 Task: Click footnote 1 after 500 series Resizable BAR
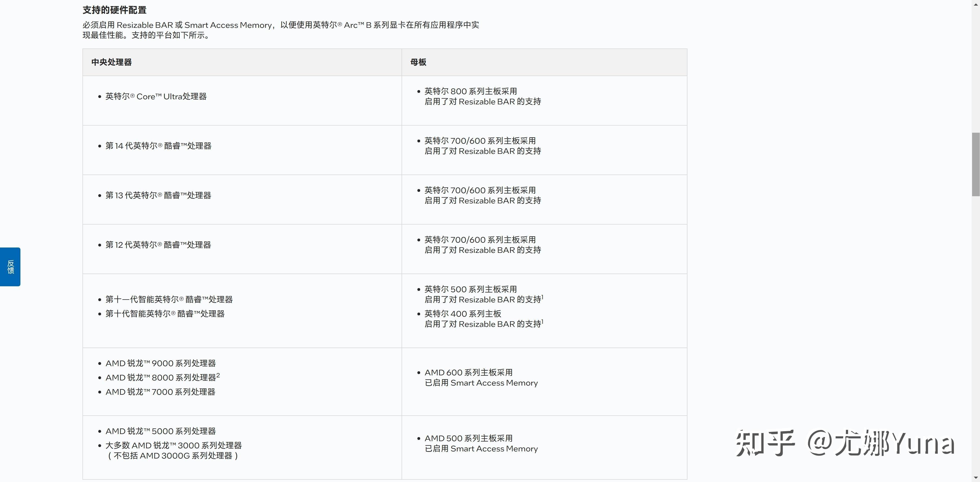[542, 297]
